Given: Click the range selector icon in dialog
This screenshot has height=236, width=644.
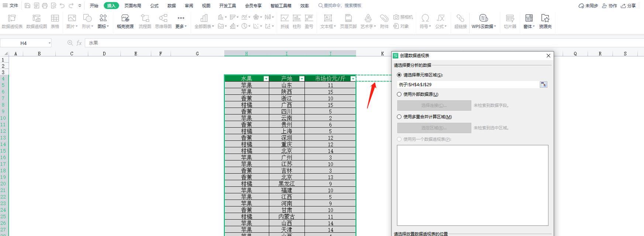Looking at the screenshot, I should [543, 84].
